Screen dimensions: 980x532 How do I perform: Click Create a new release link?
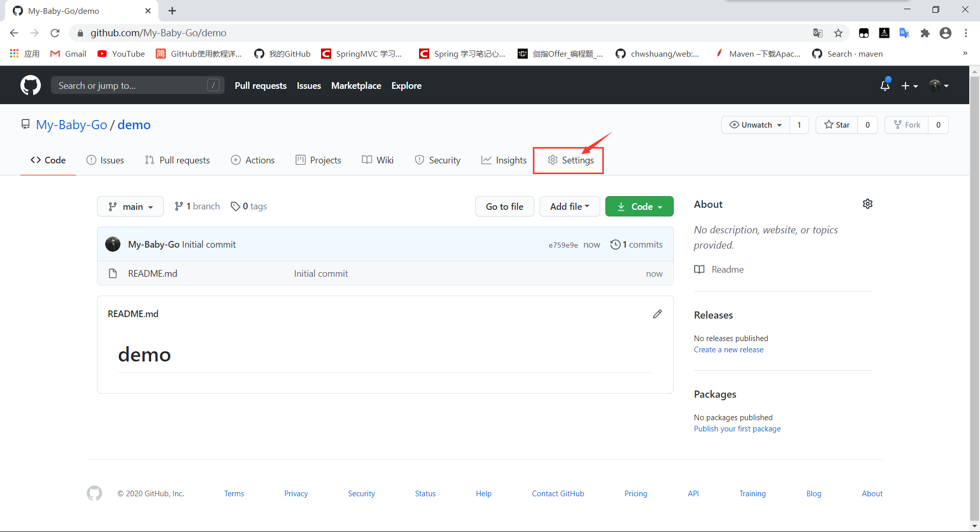click(x=728, y=350)
